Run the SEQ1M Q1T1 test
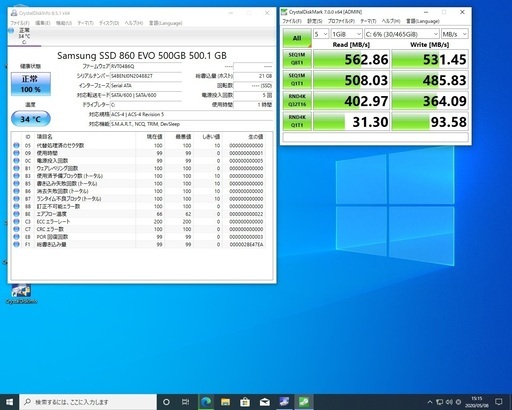The width and height of the screenshot is (512, 410). coord(297,79)
